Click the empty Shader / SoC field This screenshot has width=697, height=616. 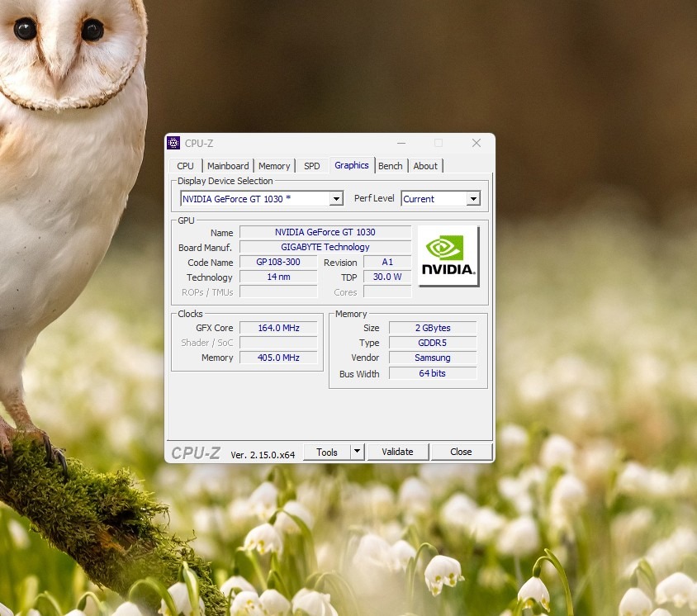point(278,343)
